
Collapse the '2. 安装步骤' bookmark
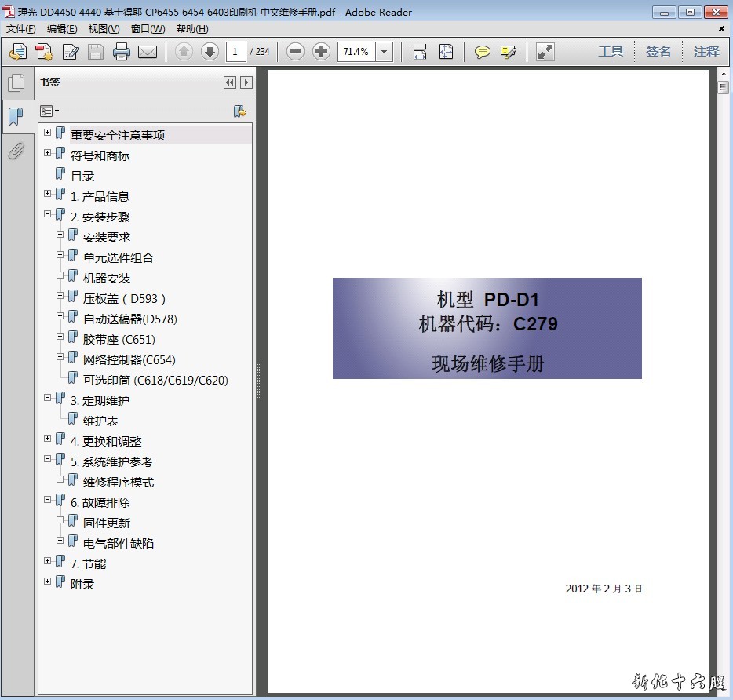click(48, 213)
